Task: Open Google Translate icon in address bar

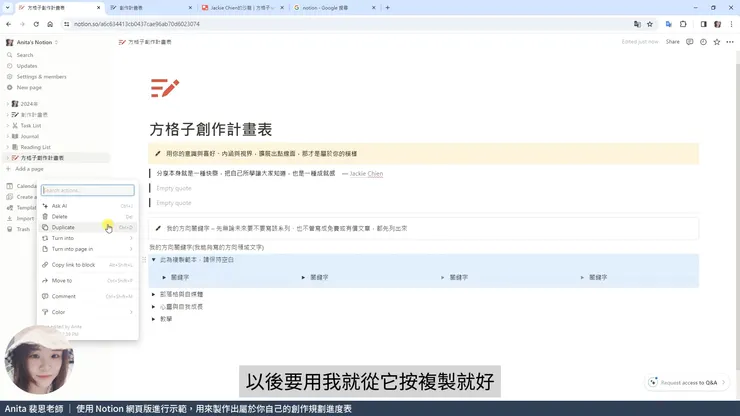Action: (637, 24)
